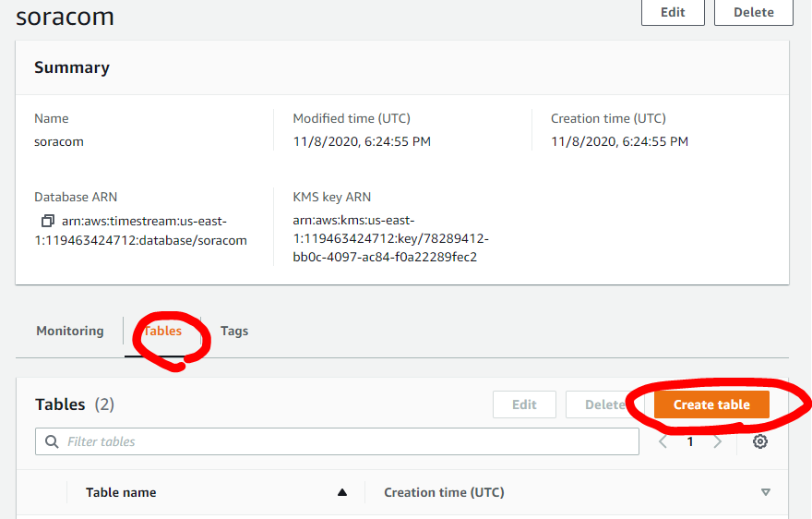Viewport: 812px width, 519px height.
Task: Click the Tables (2) panel heading
Action: 75,404
